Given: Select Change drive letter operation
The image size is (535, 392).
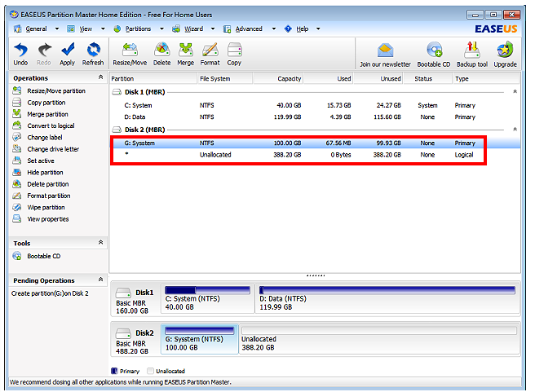Looking at the screenshot, I should pyautogui.click(x=46, y=149).
